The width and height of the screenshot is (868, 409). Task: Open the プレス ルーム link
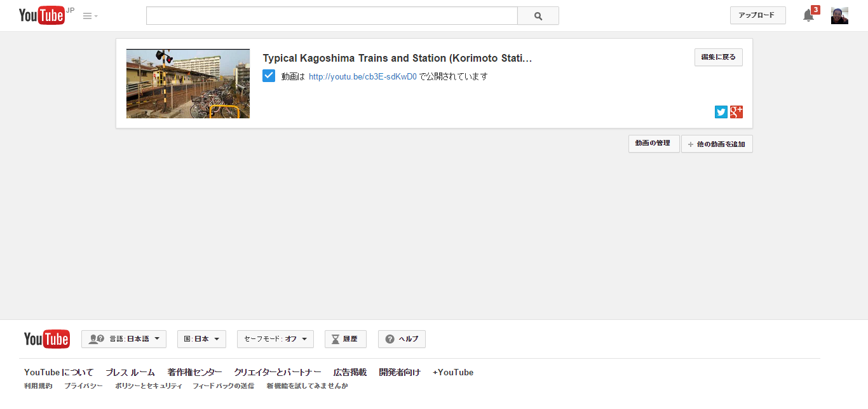(130, 372)
